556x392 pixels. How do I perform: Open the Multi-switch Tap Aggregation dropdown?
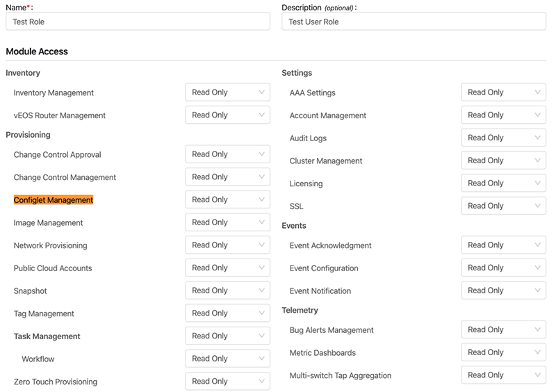503,375
